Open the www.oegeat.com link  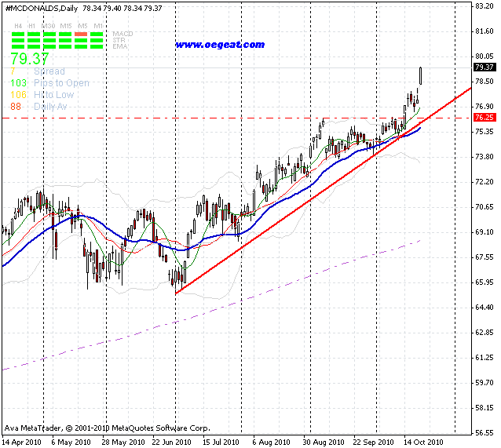click(x=220, y=45)
